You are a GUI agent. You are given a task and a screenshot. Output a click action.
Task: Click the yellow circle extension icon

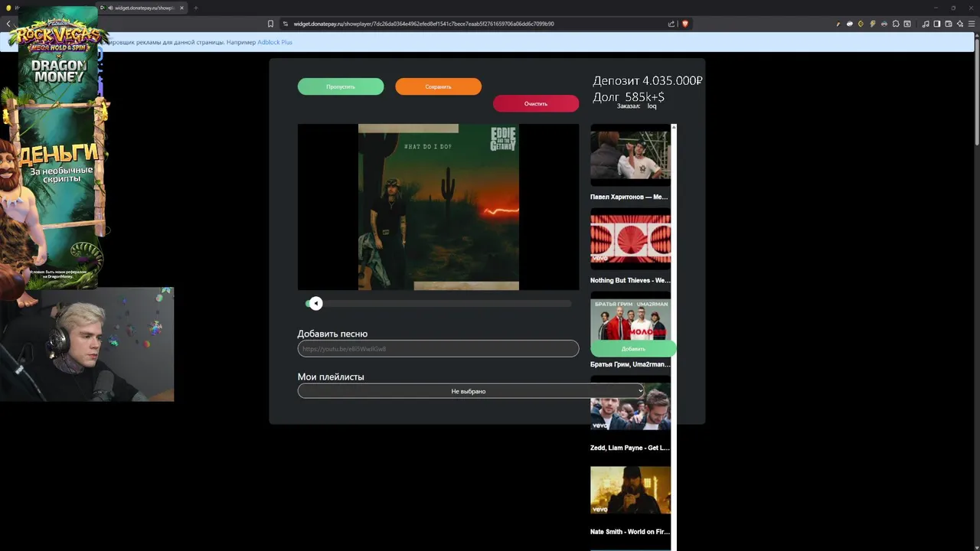tap(861, 24)
